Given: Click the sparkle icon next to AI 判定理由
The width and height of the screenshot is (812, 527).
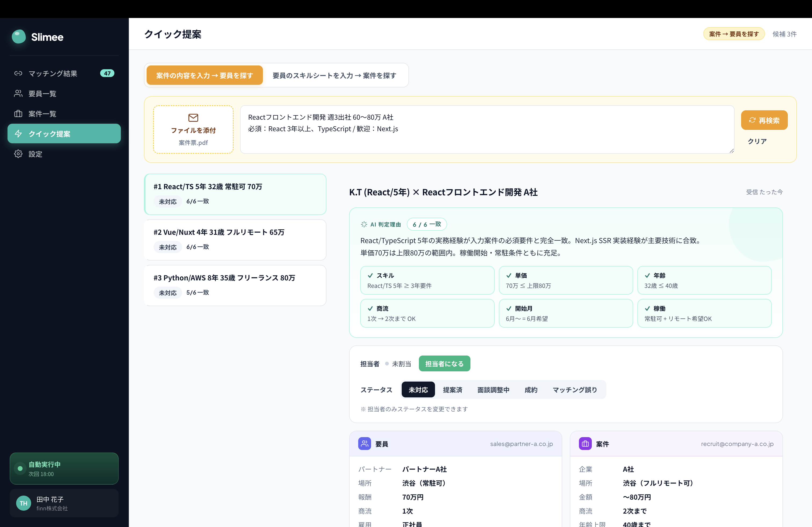Looking at the screenshot, I should [364, 224].
